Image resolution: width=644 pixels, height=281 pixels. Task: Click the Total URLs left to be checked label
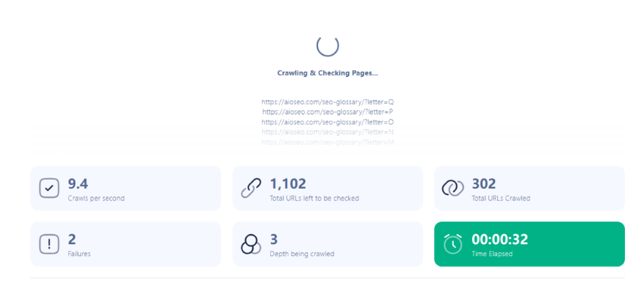[314, 199]
